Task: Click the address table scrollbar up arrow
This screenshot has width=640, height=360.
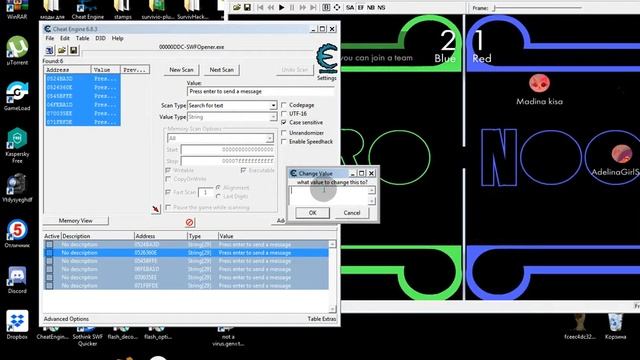Action: point(332,244)
